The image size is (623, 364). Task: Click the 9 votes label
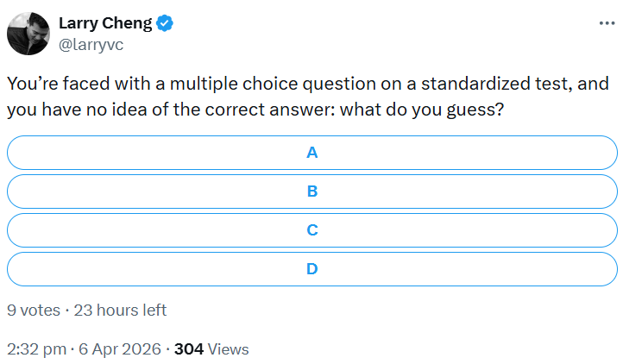click(x=33, y=310)
